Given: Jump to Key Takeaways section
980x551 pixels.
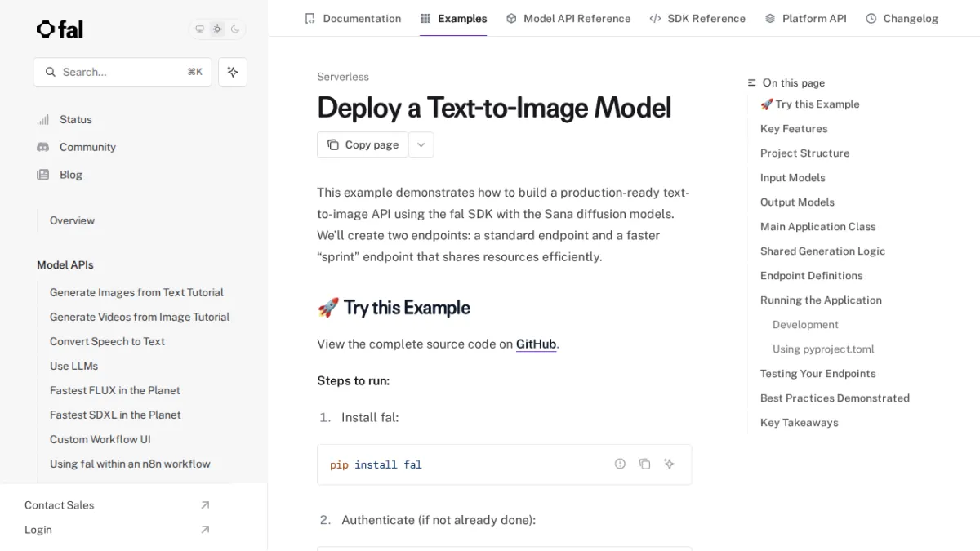Looking at the screenshot, I should click(799, 422).
